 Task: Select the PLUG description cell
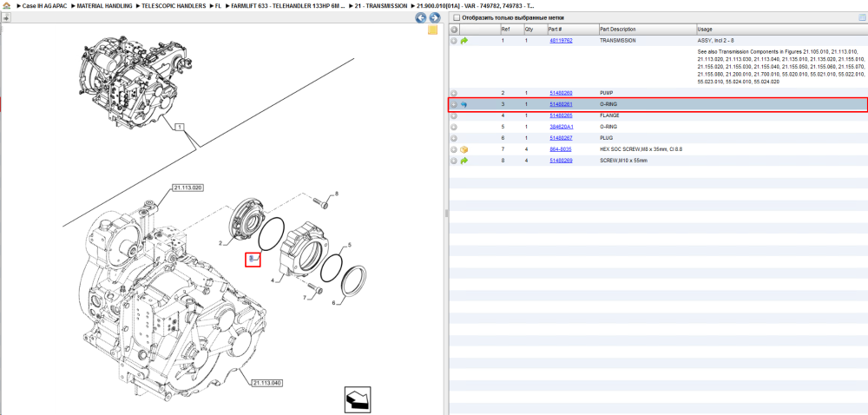(607, 138)
